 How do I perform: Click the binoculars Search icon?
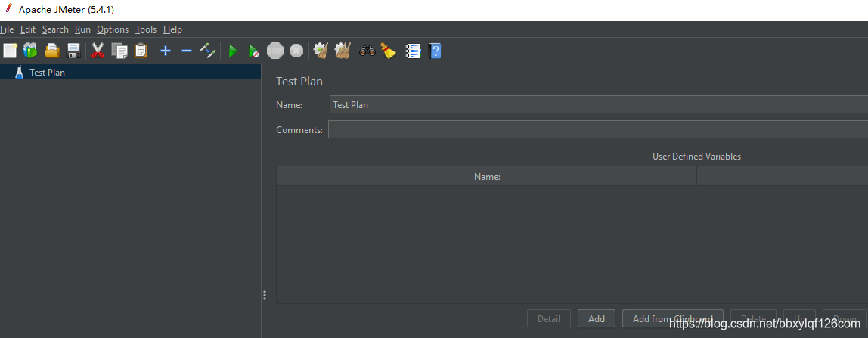click(367, 51)
